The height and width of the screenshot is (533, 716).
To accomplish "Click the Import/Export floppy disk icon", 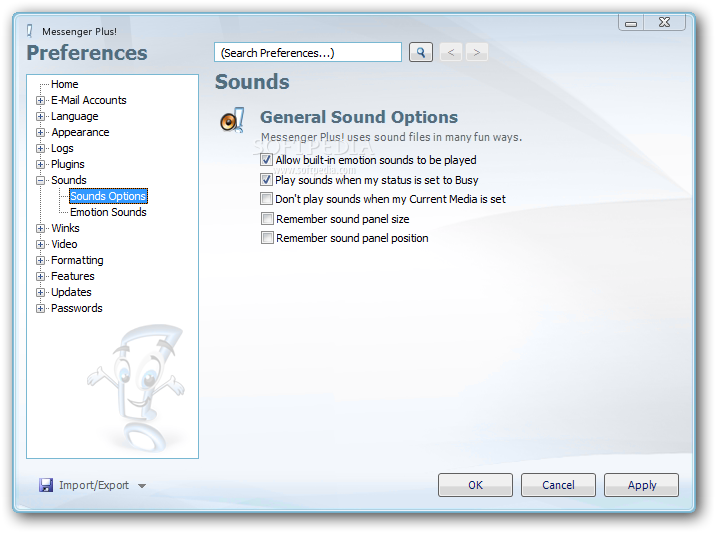I will [x=46, y=485].
